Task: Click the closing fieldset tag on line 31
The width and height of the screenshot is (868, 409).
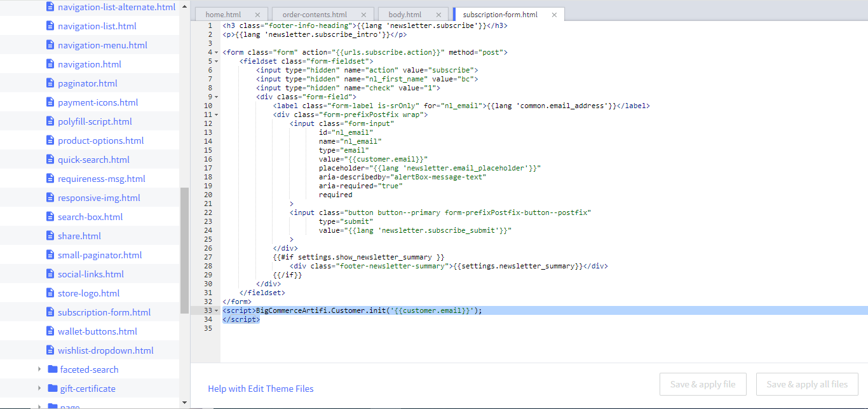Action: pos(262,293)
